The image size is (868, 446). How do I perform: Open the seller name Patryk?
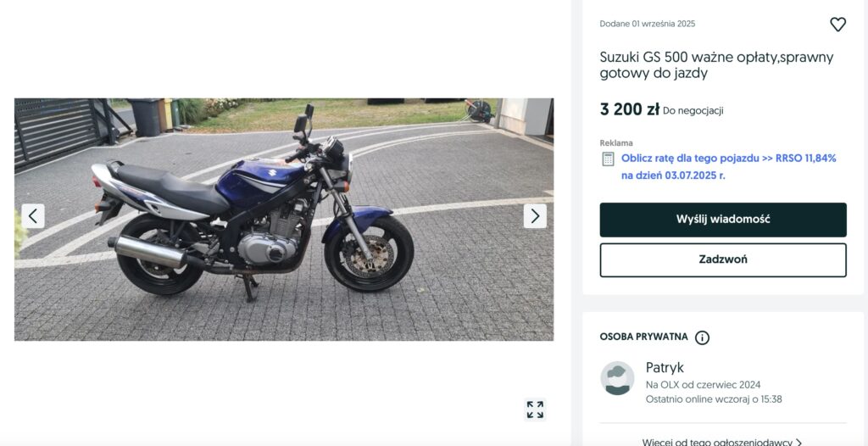(665, 367)
